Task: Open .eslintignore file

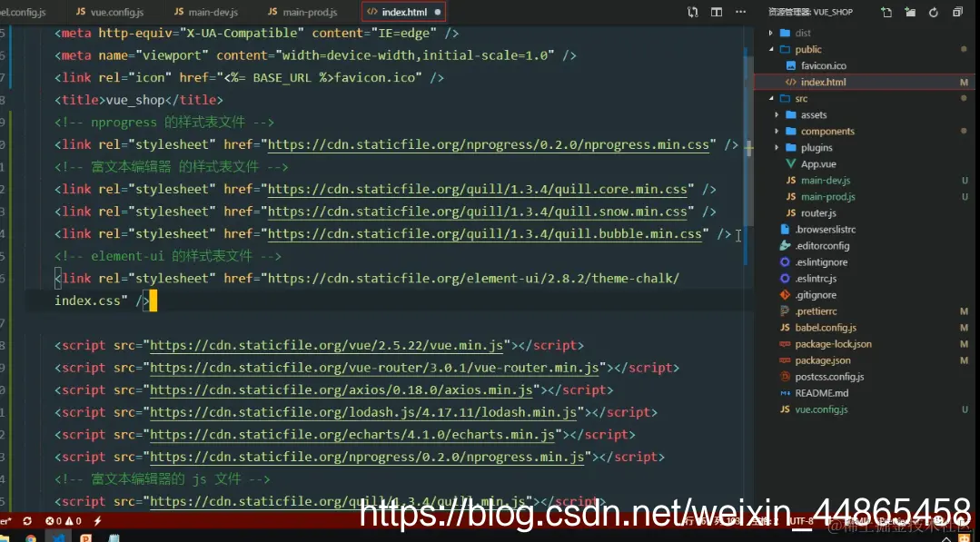Action: (821, 262)
